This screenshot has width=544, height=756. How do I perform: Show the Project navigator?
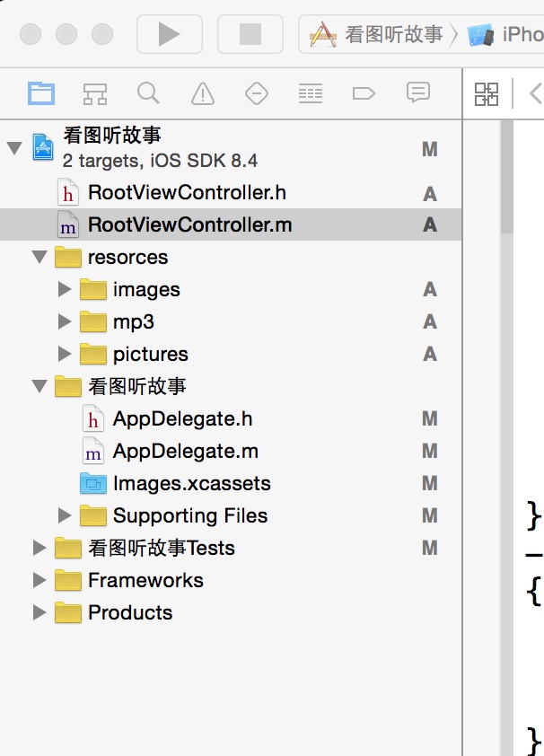41,93
